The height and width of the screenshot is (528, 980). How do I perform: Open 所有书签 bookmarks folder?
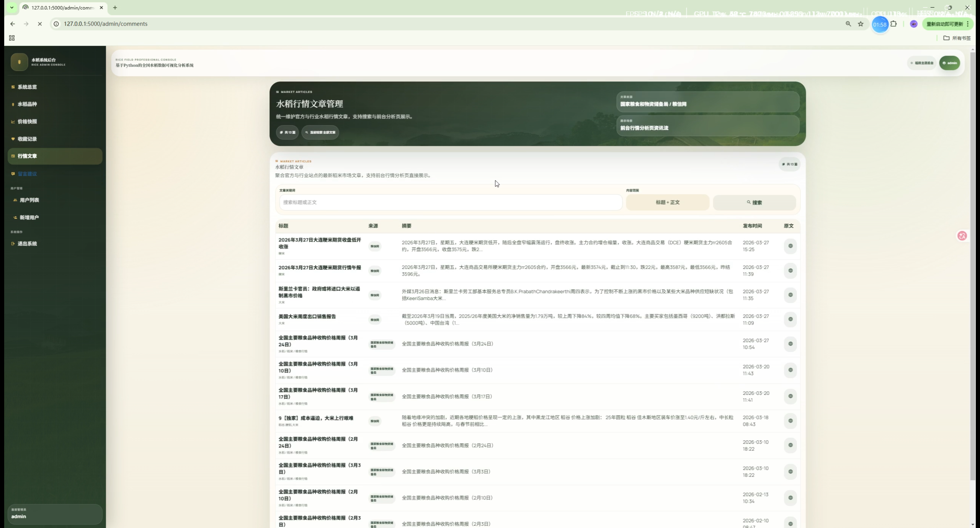957,38
